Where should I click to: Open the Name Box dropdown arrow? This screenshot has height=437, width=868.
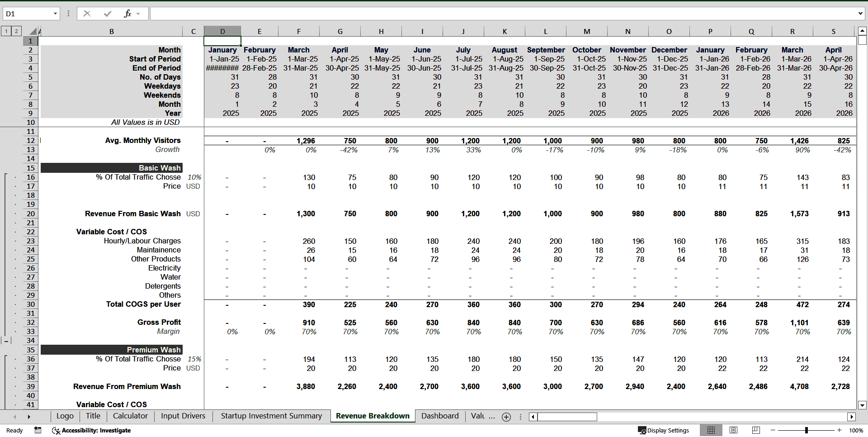click(55, 14)
